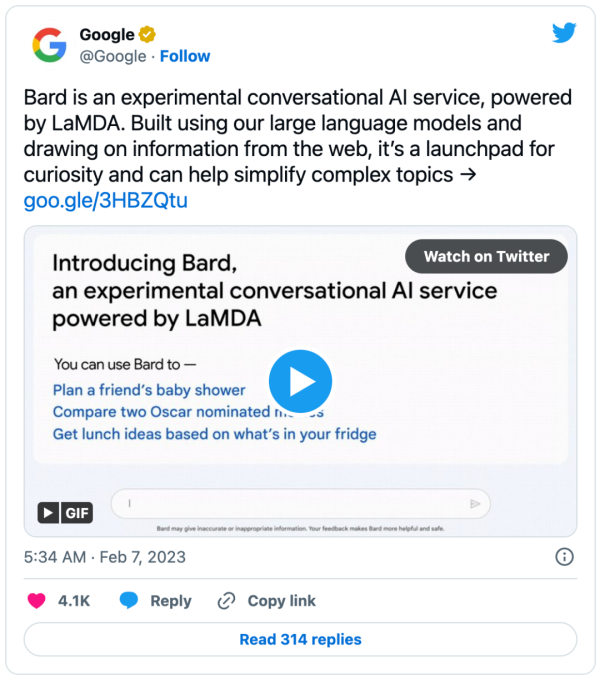Click the tweet timestamp Feb 7, 2023

[104, 557]
